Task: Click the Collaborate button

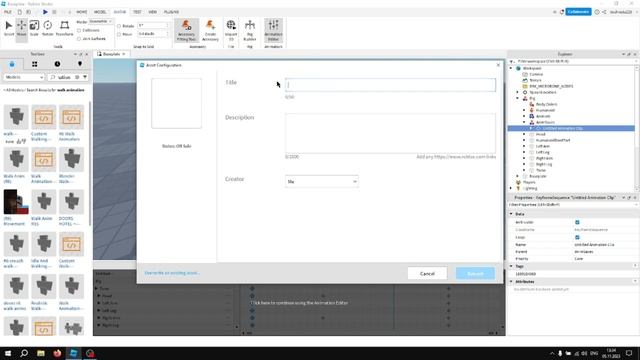Action: point(578,12)
